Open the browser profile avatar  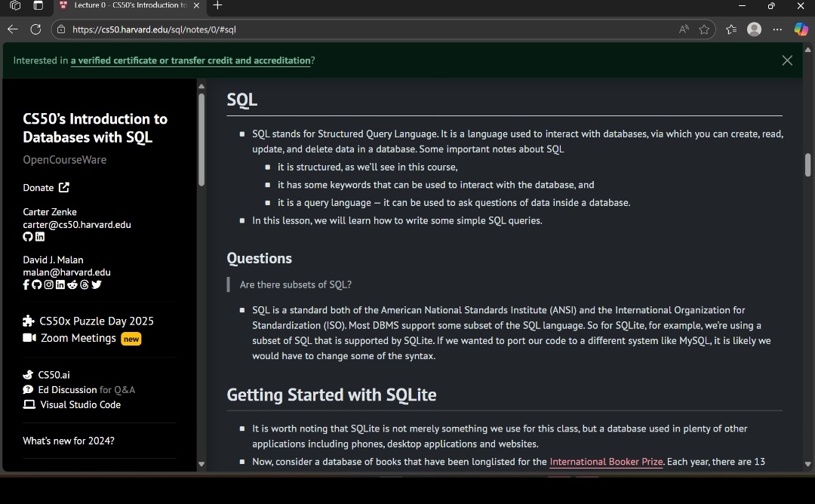coord(754,29)
